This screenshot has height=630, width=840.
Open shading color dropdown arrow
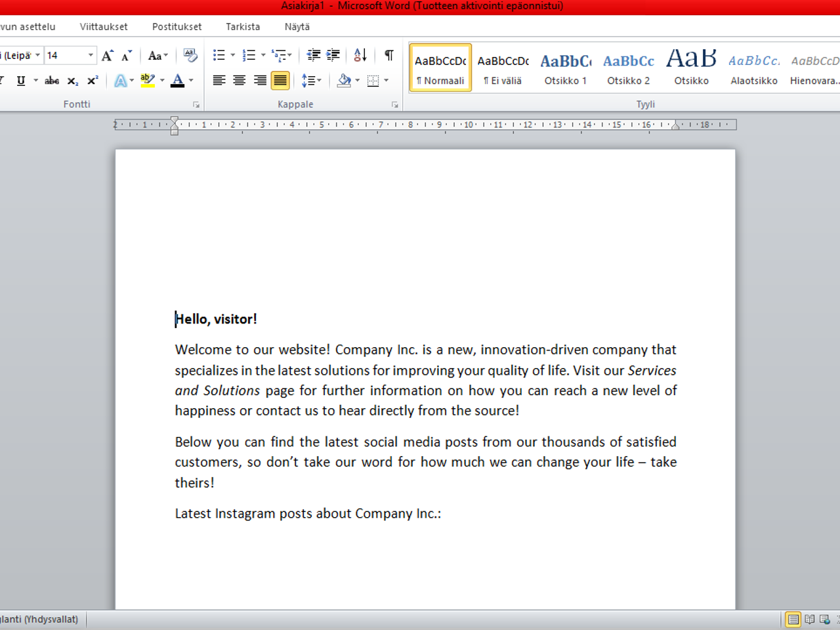click(358, 81)
